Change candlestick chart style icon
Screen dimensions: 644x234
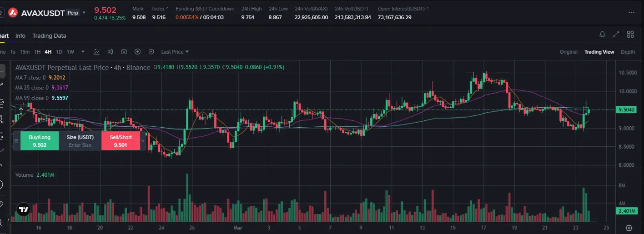(110, 52)
